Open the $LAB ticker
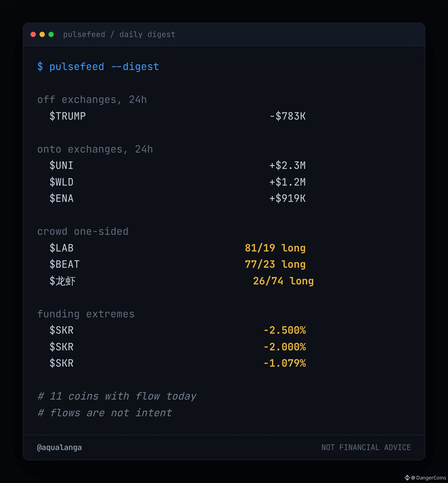The height and width of the screenshot is (483, 448). coord(61,248)
